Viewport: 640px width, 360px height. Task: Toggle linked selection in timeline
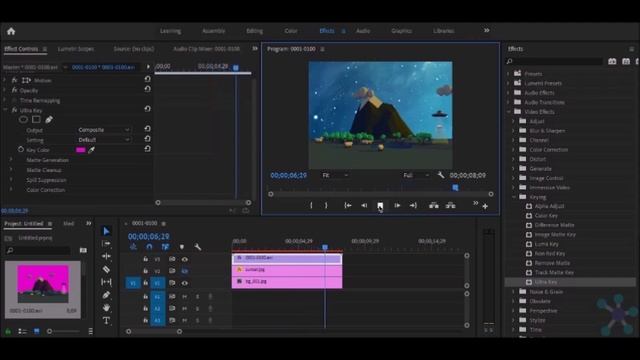(165, 247)
